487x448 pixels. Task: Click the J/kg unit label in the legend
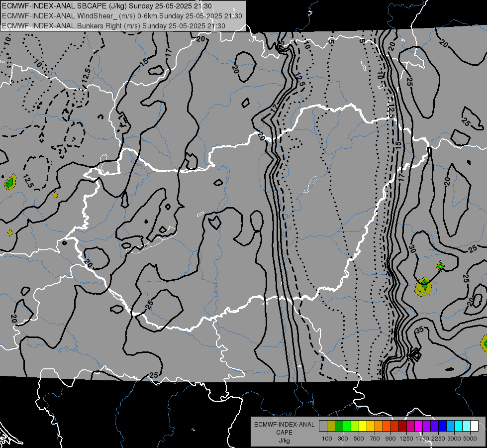pos(284,441)
